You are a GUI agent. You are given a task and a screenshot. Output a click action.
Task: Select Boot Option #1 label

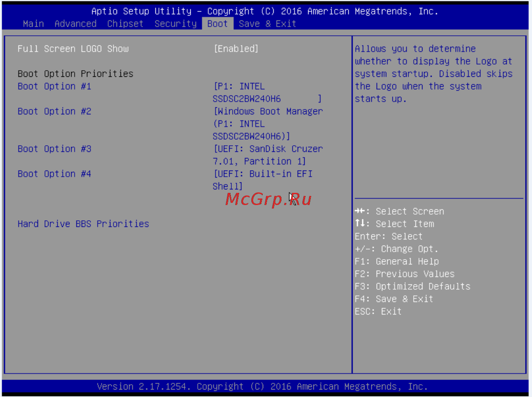(x=55, y=86)
